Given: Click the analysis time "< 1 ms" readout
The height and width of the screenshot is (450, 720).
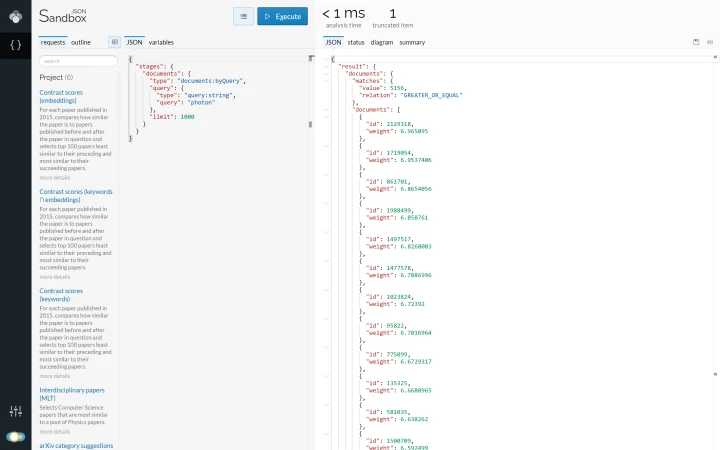Looking at the screenshot, I should tap(343, 14).
